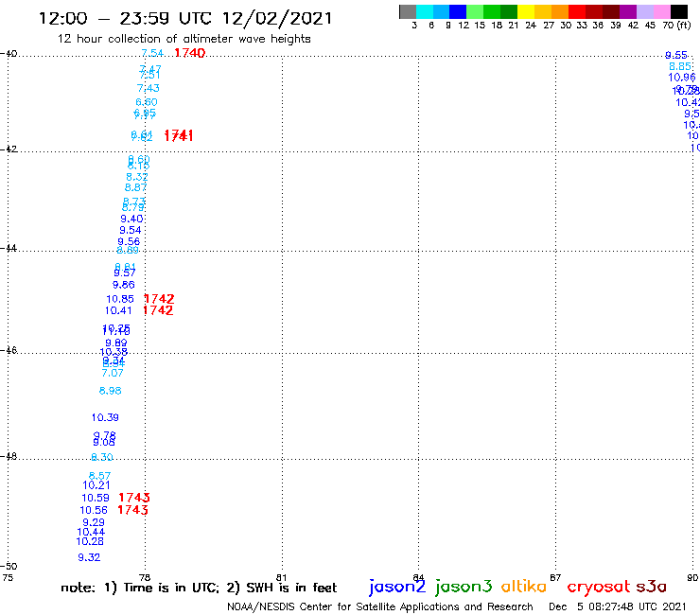Click the 'NOAA/NESDIS Center for Satellite Applications and Research' credit

tap(380, 606)
